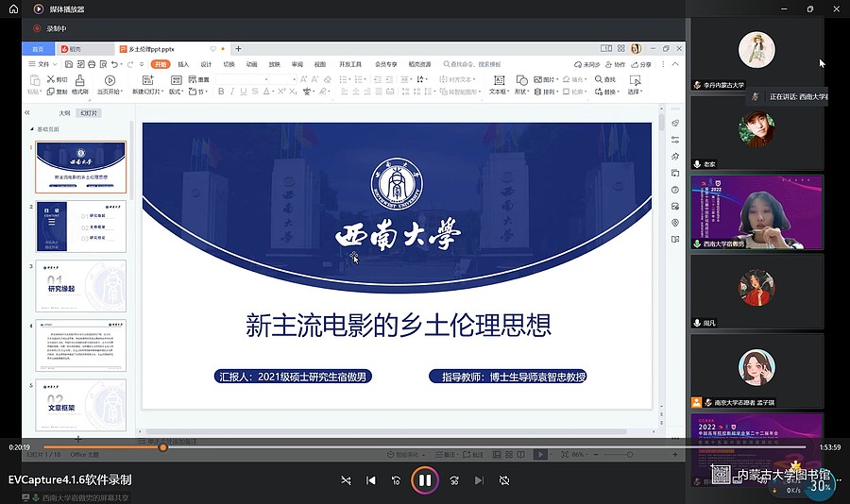Switch to the 设计 ribbon tab
This screenshot has height=504, width=850.
pos(206,64)
